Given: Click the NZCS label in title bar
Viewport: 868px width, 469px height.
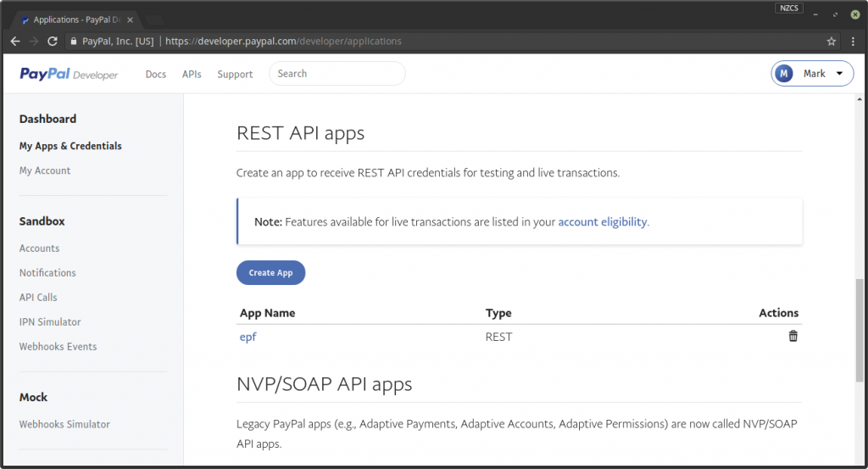Looking at the screenshot, I should click(x=789, y=8).
